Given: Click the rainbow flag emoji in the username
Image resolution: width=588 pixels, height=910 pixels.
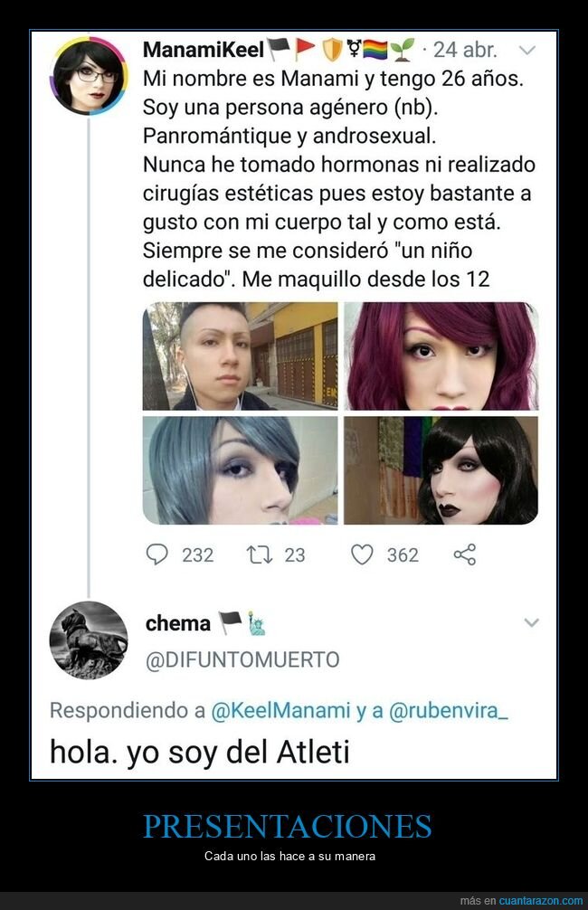Looking at the screenshot, I should (375, 50).
